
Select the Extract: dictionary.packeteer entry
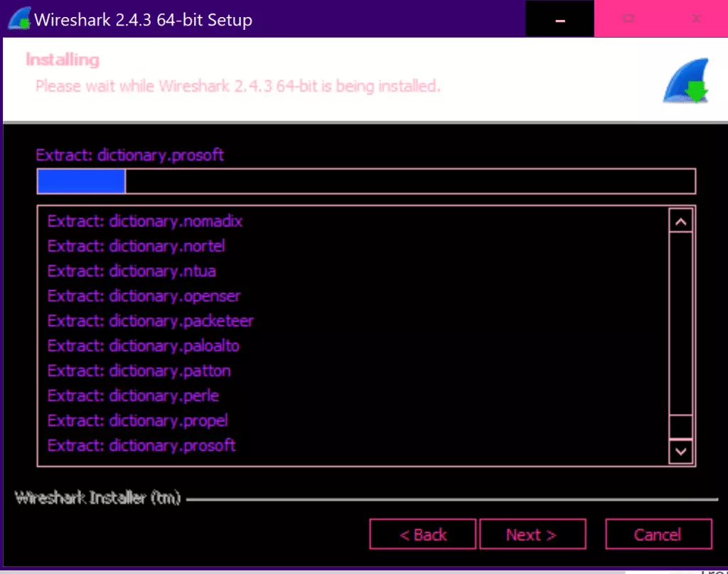(150, 321)
